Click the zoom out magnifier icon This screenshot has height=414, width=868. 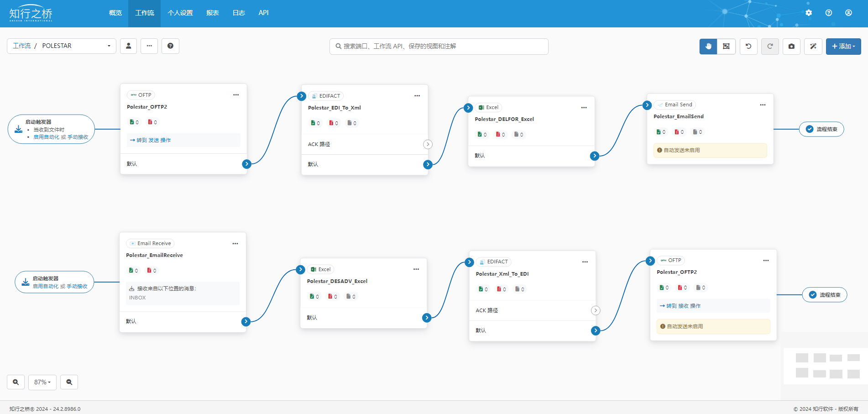69,382
